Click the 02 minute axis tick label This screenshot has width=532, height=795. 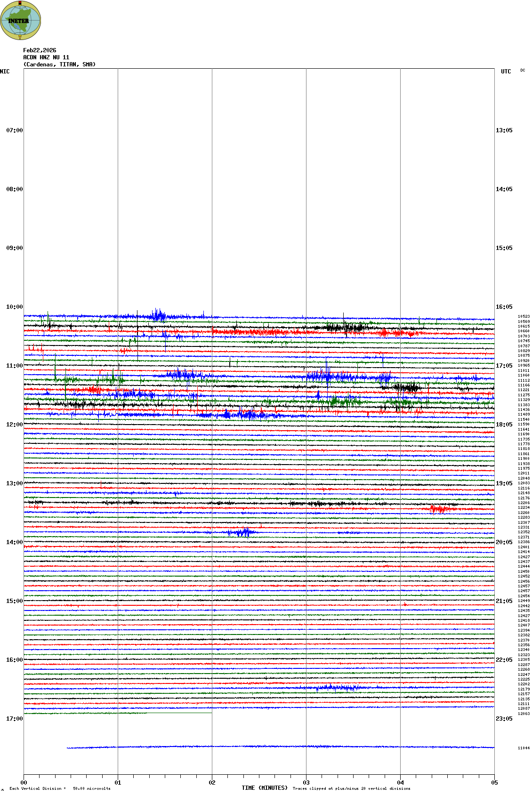(x=212, y=783)
